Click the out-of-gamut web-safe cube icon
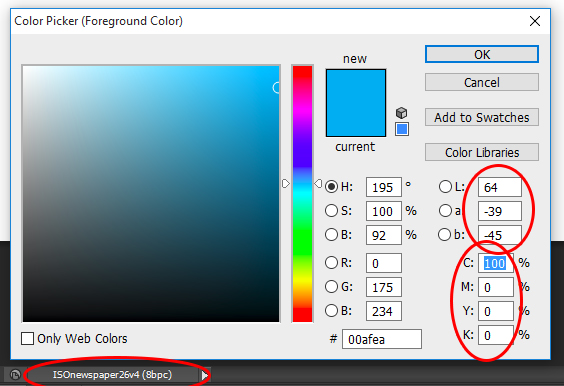564x386 pixels. [401, 113]
